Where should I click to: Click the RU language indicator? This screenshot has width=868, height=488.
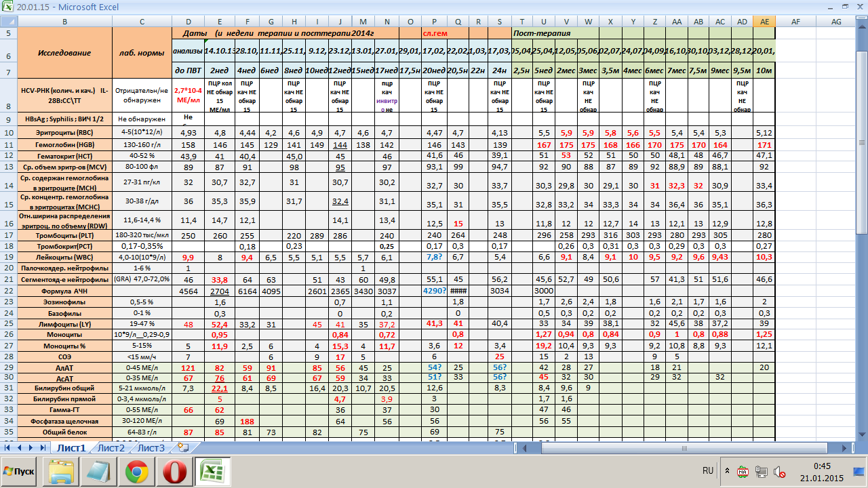(x=708, y=470)
